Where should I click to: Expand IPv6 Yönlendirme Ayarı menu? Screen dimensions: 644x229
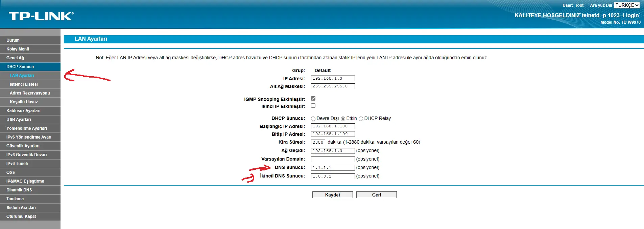point(30,137)
